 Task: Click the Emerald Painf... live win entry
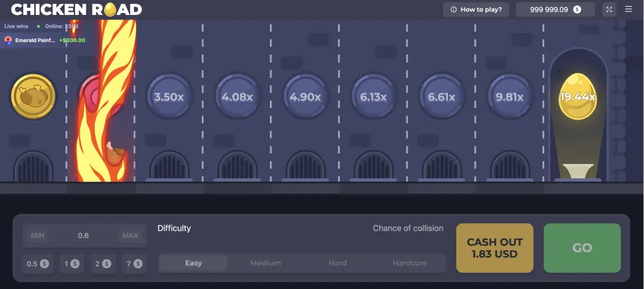coord(45,40)
